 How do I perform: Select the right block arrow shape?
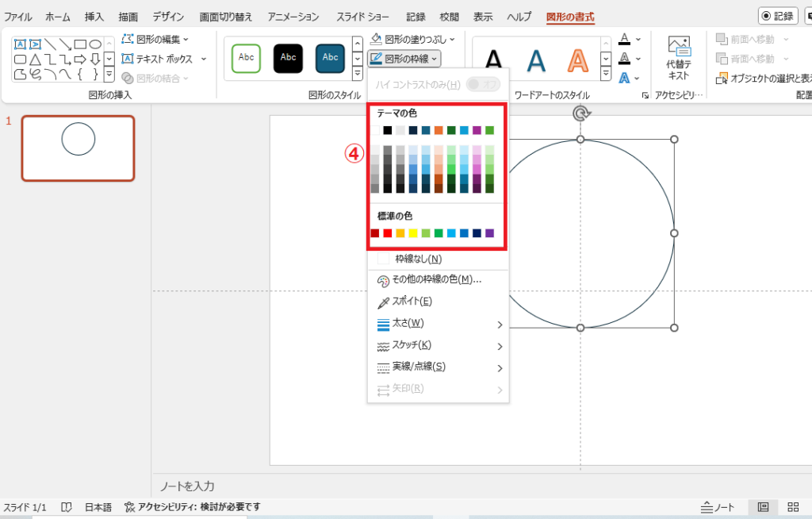click(x=80, y=59)
